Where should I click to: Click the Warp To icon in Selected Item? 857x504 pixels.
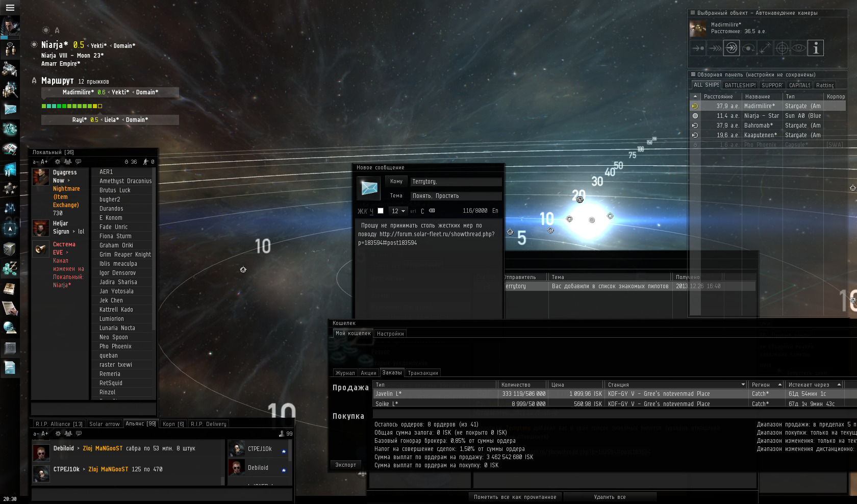(x=715, y=48)
